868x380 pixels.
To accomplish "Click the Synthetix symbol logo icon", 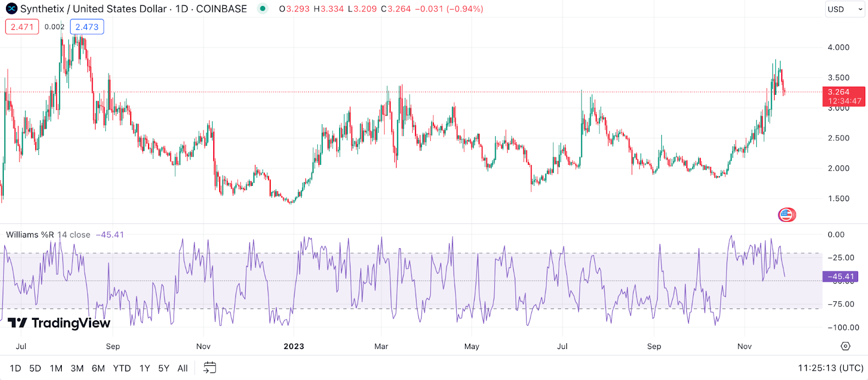I will pyautogui.click(x=11, y=9).
